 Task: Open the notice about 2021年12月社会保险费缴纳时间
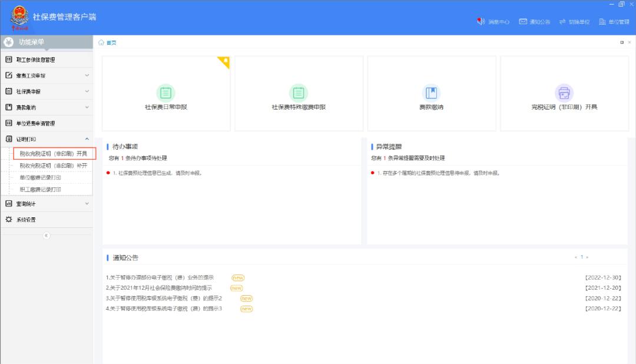tap(159, 288)
